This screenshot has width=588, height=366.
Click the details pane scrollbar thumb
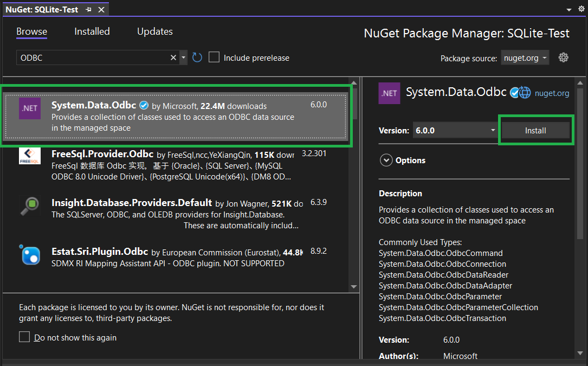pyautogui.click(x=580, y=163)
